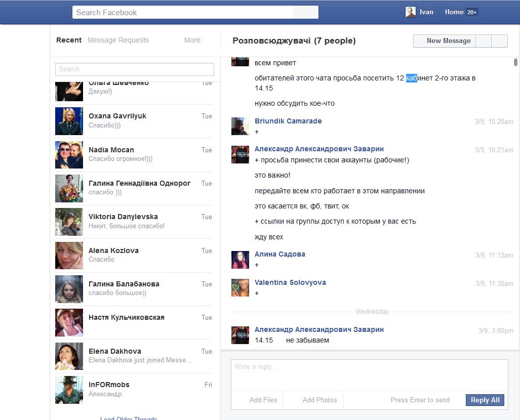The width and height of the screenshot is (520, 420).
Task: Focus the Write a reply text area
Action: click(369, 374)
